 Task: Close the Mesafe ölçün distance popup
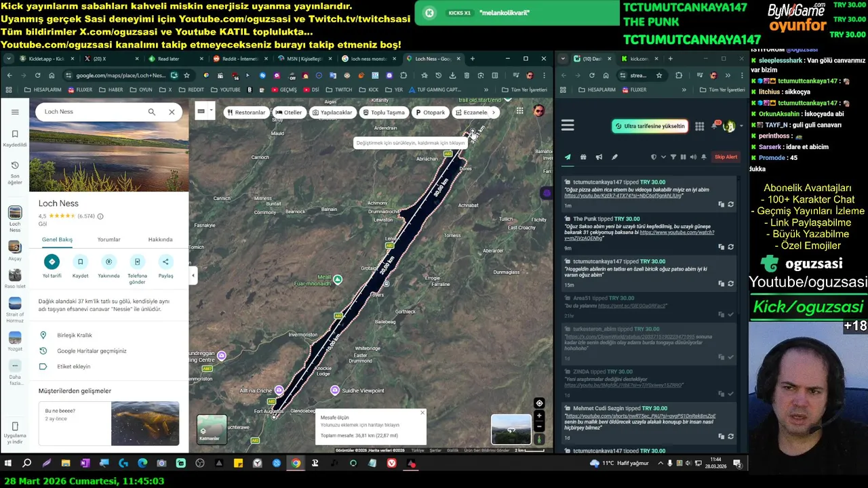point(422,412)
